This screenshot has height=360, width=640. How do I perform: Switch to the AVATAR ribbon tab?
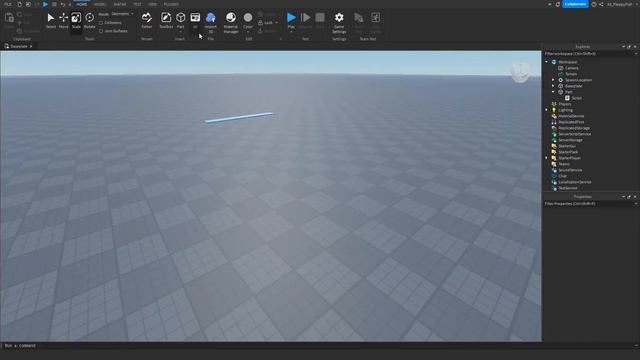click(x=120, y=4)
